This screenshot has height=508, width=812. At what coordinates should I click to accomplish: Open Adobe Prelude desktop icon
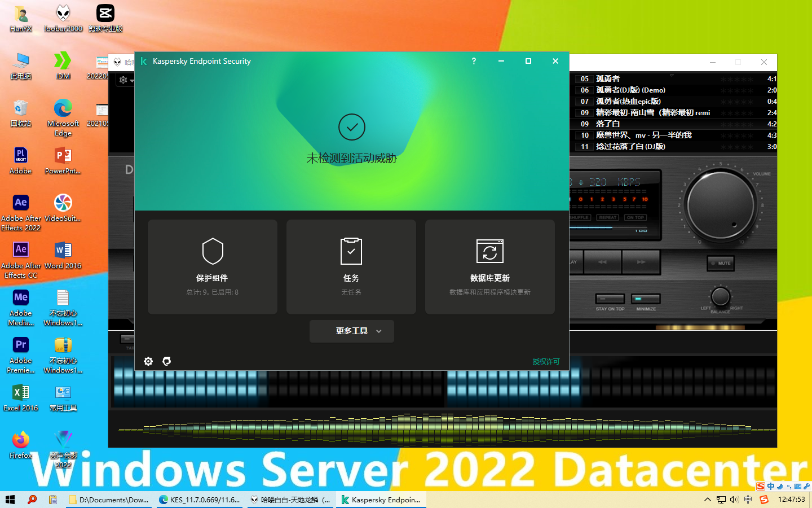tap(21, 160)
